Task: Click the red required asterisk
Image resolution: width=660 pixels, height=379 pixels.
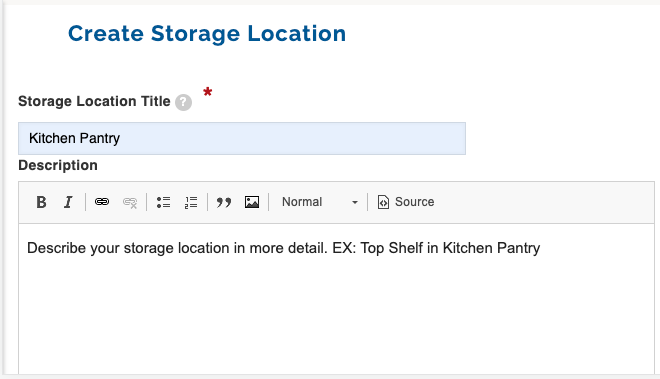Action: 208,91
